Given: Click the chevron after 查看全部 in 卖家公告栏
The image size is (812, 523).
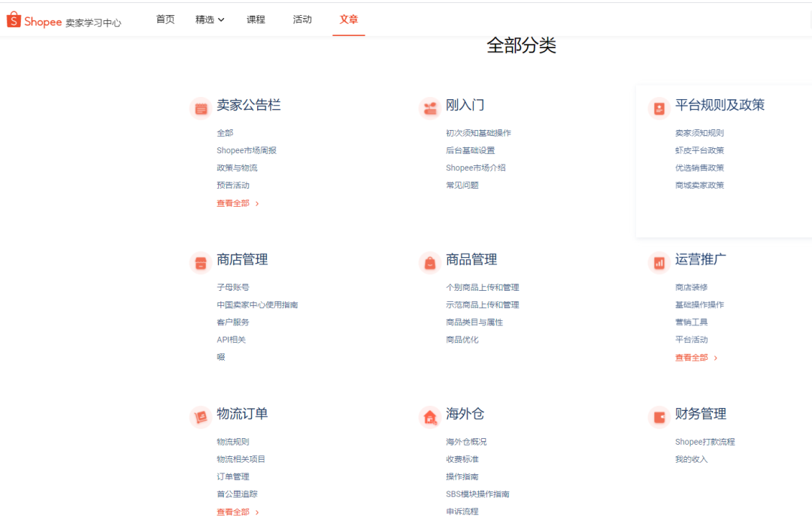Looking at the screenshot, I should pyautogui.click(x=257, y=204).
